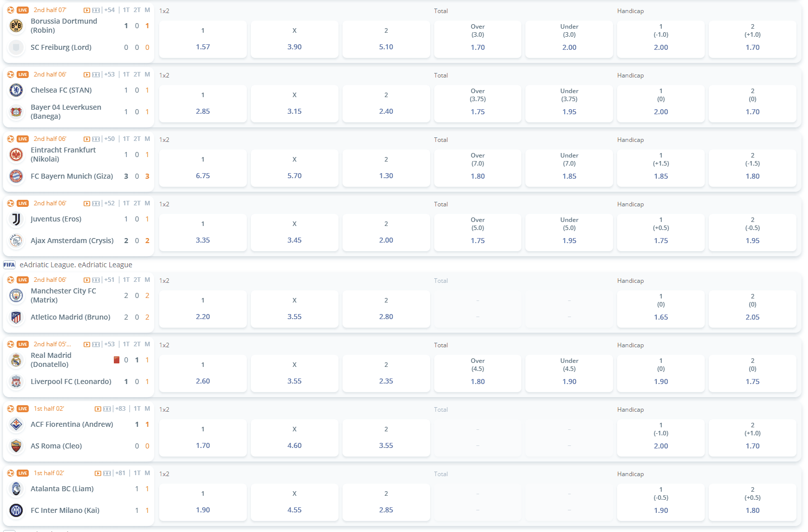Viewport: 808px width, 532px height.
Task: Show +52 more markets for Juventus match
Action: (109, 203)
